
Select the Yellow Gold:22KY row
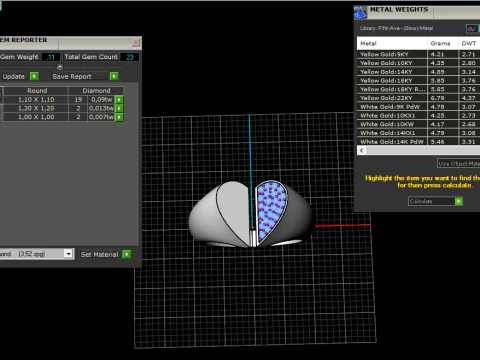[418, 98]
